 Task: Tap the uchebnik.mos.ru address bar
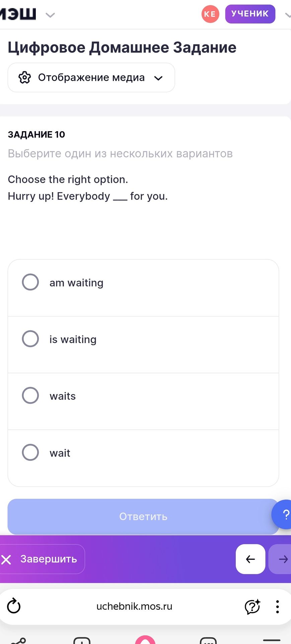click(x=134, y=606)
